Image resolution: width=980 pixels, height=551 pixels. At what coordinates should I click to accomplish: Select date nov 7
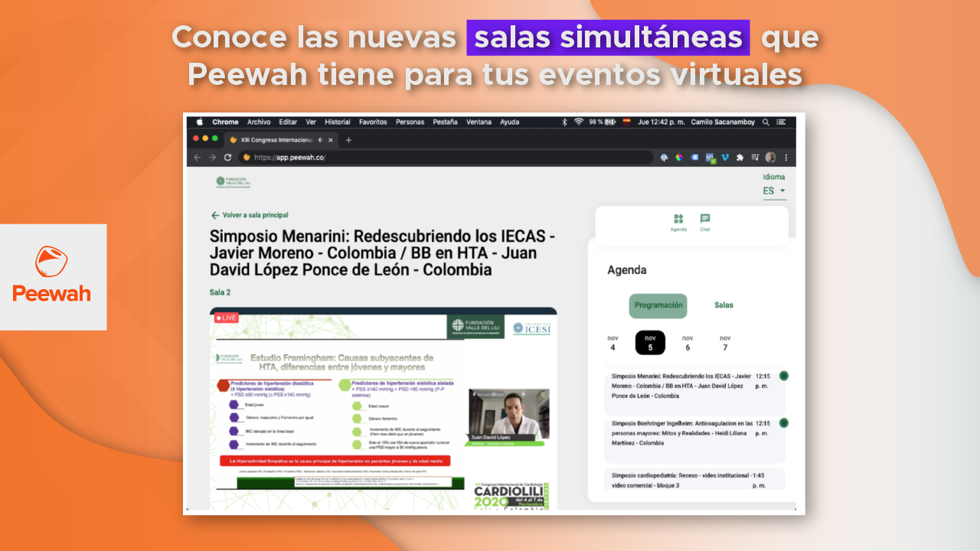click(x=725, y=342)
